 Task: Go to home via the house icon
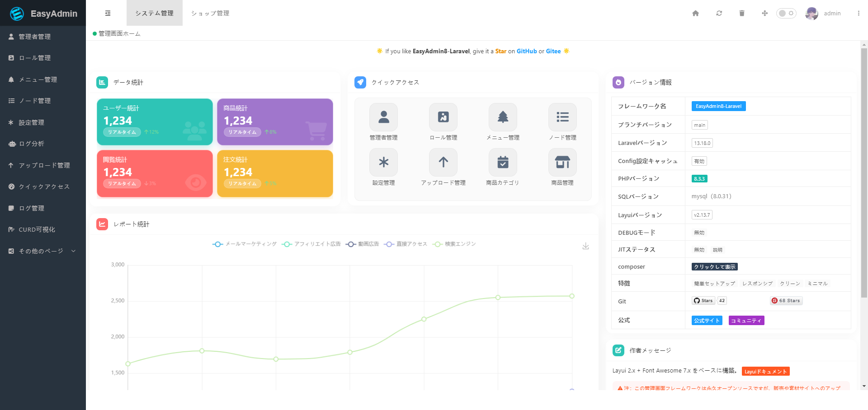pos(696,13)
